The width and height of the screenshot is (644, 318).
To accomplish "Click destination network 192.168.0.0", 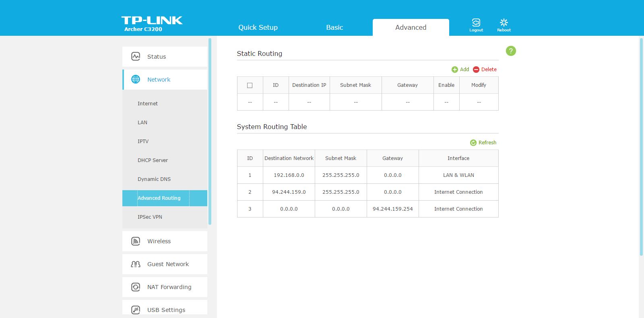I will click(289, 175).
